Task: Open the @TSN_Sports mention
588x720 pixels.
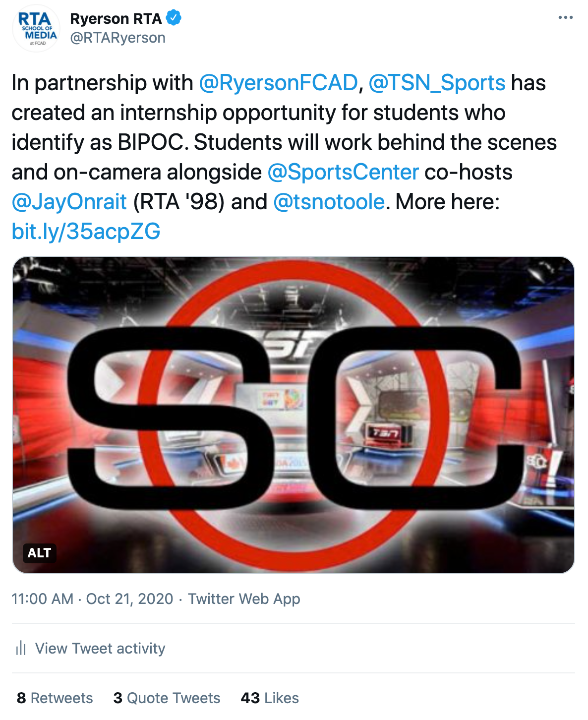Action: click(x=437, y=83)
